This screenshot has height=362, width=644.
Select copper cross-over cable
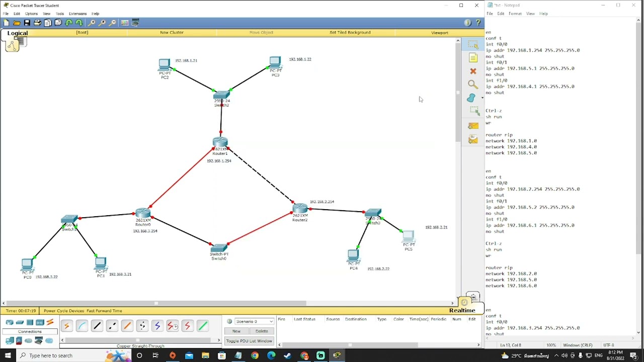click(112, 326)
